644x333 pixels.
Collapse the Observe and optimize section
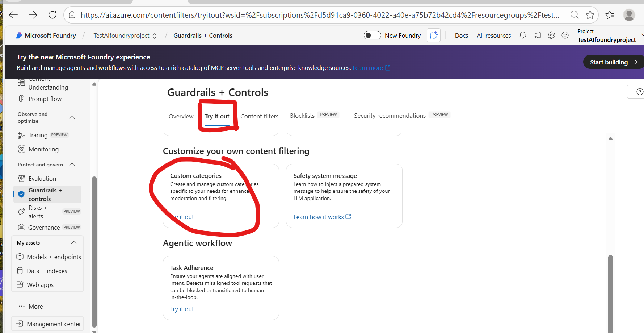pos(72,117)
